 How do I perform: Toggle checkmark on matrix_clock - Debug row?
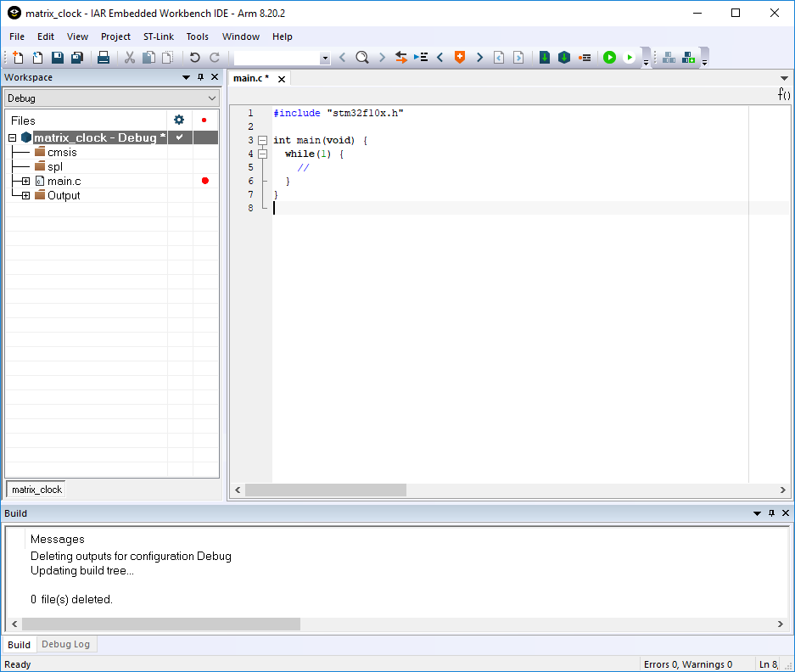pyautogui.click(x=180, y=137)
